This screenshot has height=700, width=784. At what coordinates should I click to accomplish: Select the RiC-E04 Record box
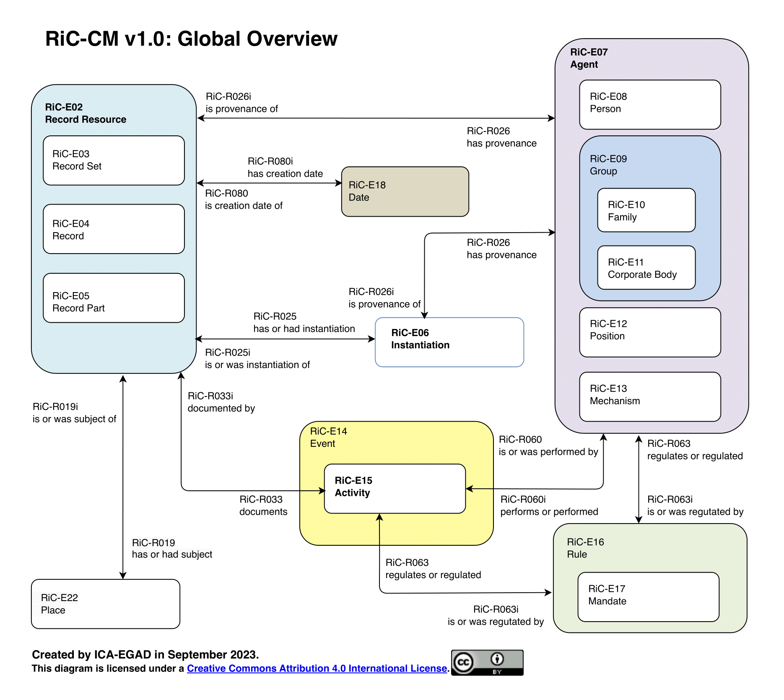(x=114, y=229)
